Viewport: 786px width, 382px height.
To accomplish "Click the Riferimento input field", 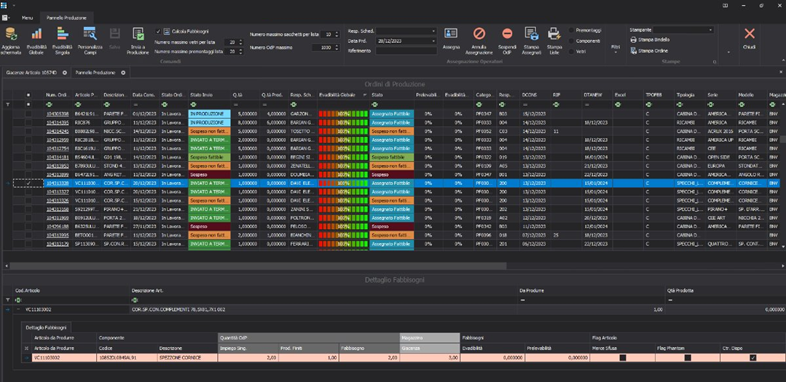I will click(406, 51).
